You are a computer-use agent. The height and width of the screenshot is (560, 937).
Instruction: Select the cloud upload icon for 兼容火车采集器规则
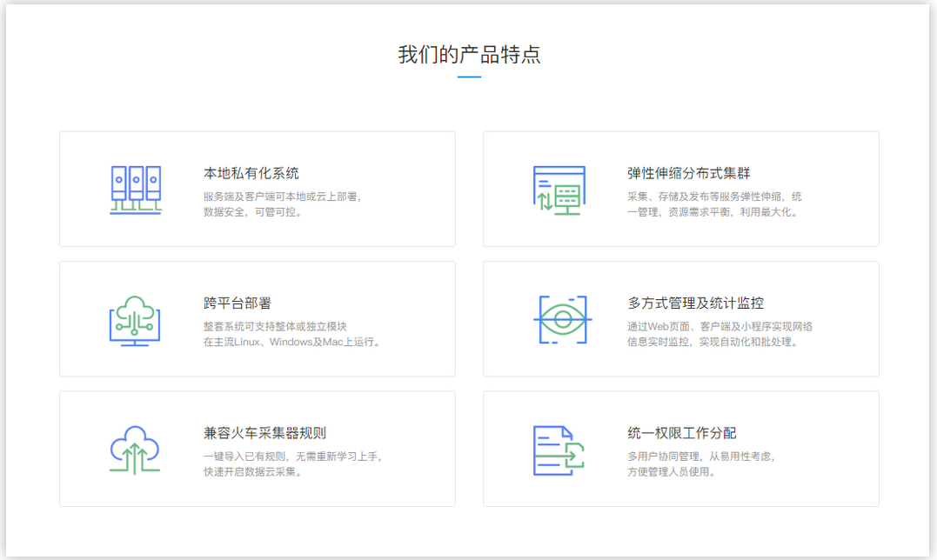pos(136,450)
